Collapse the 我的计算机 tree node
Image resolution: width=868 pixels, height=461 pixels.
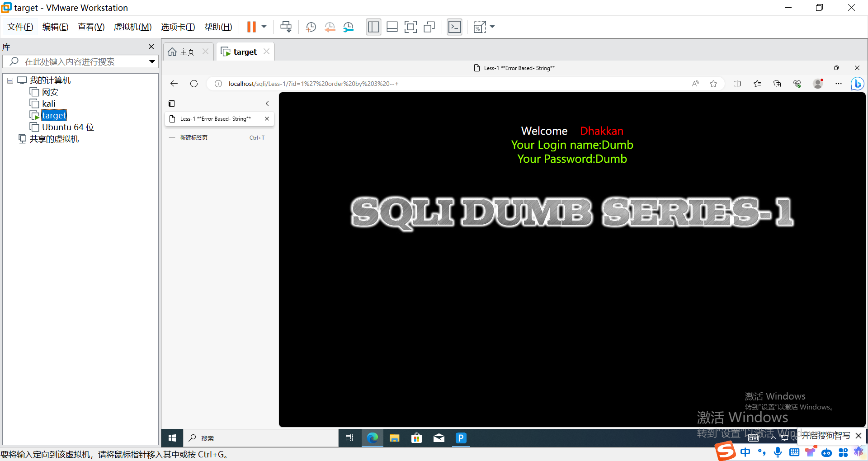(10, 80)
